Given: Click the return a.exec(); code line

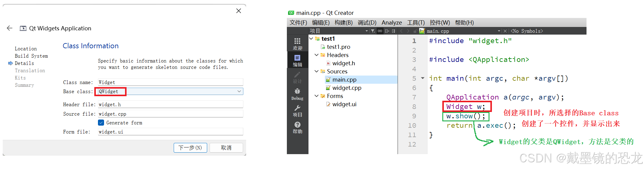Looking at the screenshot, I should [x=481, y=126].
